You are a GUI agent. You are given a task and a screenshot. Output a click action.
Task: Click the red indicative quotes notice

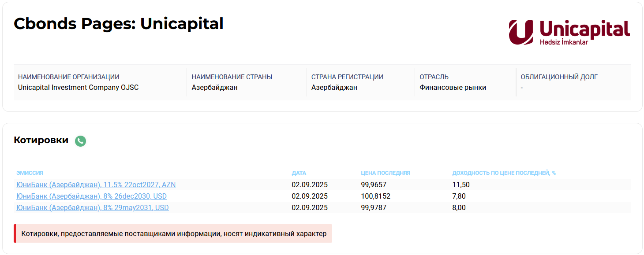(173, 233)
